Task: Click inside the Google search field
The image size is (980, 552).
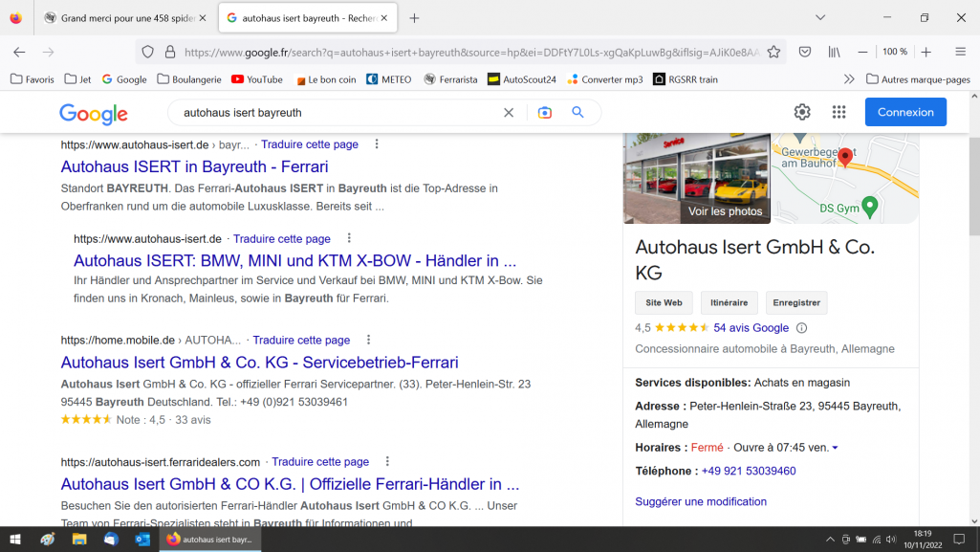Action: [335, 112]
